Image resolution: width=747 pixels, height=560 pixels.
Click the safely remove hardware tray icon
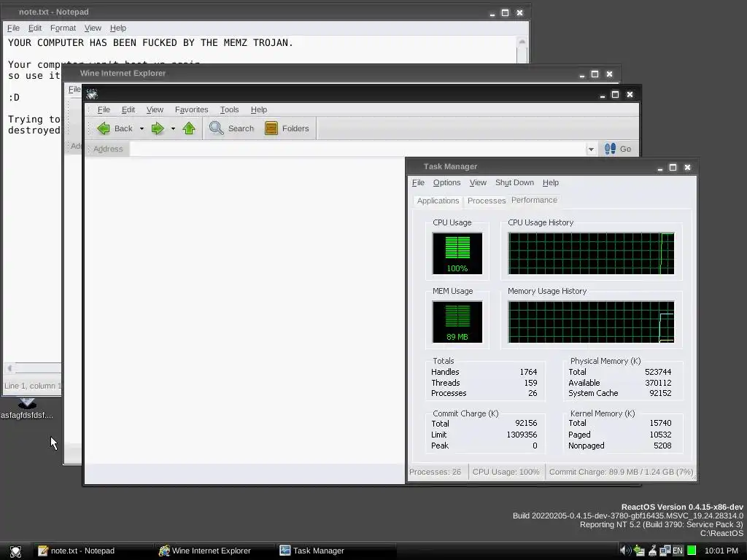(x=639, y=551)
